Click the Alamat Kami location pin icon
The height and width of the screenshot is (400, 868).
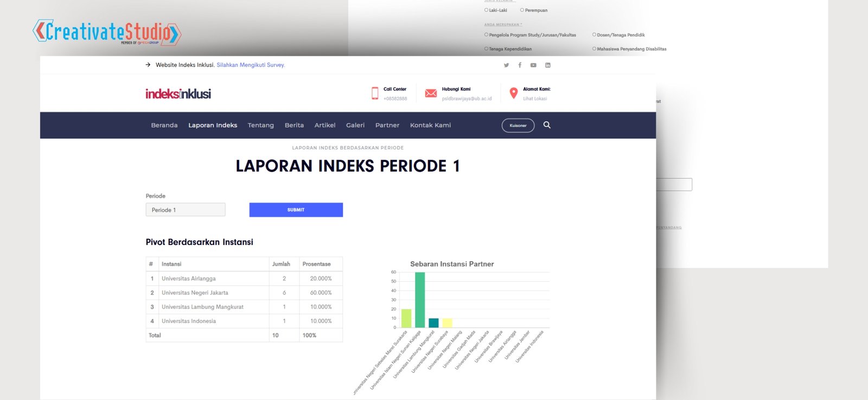coord(514,93)
